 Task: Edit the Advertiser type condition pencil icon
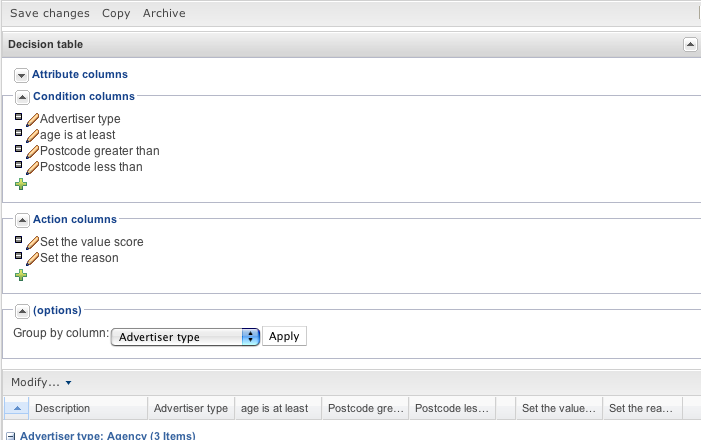[32, 119]
